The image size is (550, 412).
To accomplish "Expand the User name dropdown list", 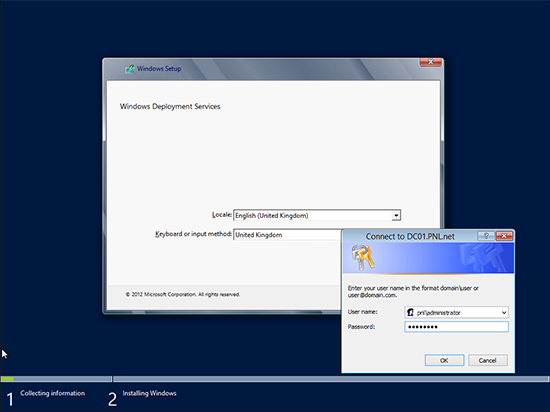I will pyautogui.click(x=504, y=312).
